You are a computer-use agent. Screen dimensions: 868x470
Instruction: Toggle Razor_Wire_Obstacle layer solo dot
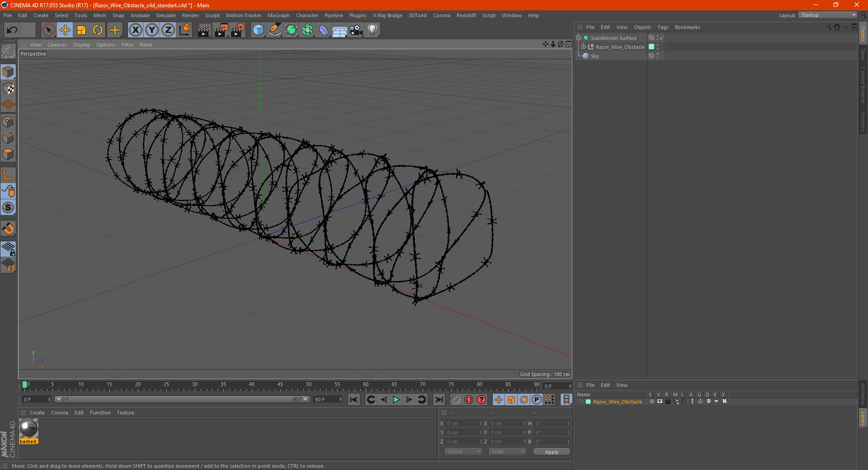pyautogui.click(x=651, y=401)
